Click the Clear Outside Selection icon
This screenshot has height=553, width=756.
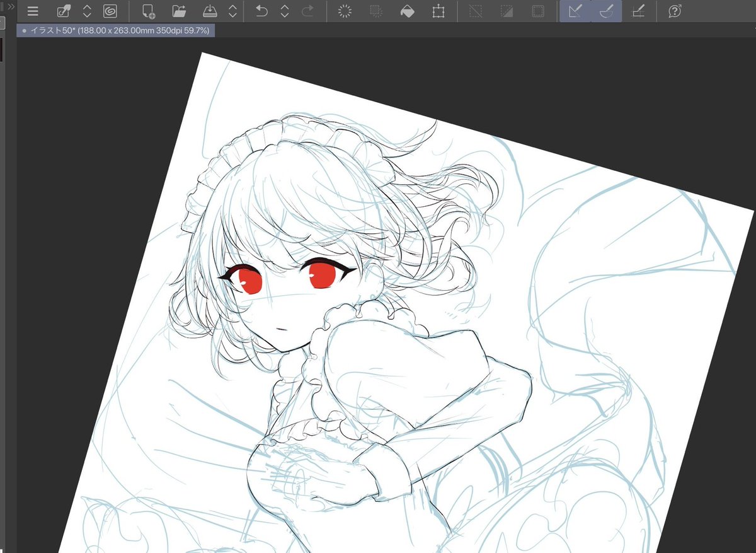click(x=376, y=11)
